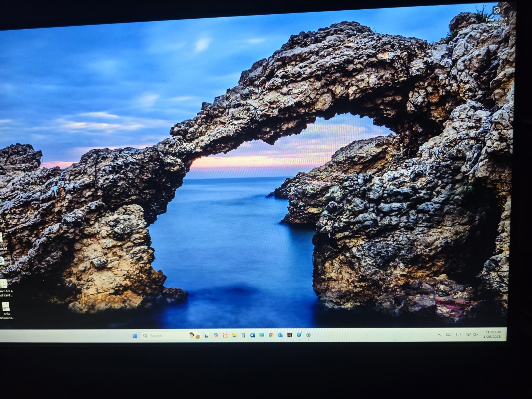Viewport: 532px width, 399px height.
Task: Open the dark photo app on taskbar
Action: click(x=290, y=335)
